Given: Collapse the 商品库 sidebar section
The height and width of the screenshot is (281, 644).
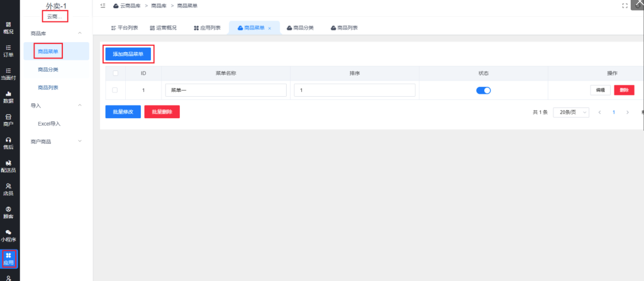Looking at the screenshot, I should click(80, 33).
